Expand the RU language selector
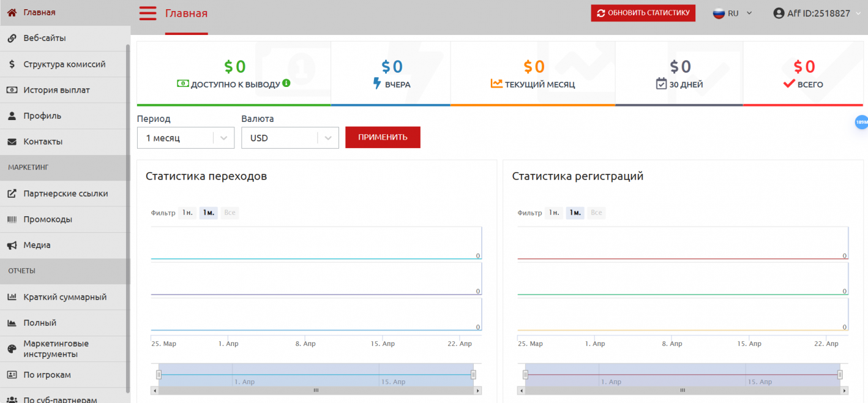This screenshot has height=403, width=868. (x=733, y=13)
